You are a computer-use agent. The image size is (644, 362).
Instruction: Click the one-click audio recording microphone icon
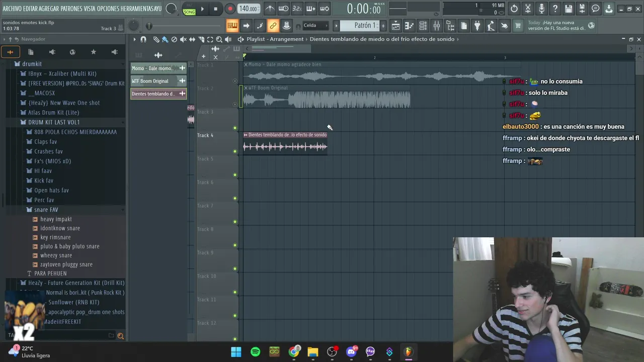pos(541,9)
